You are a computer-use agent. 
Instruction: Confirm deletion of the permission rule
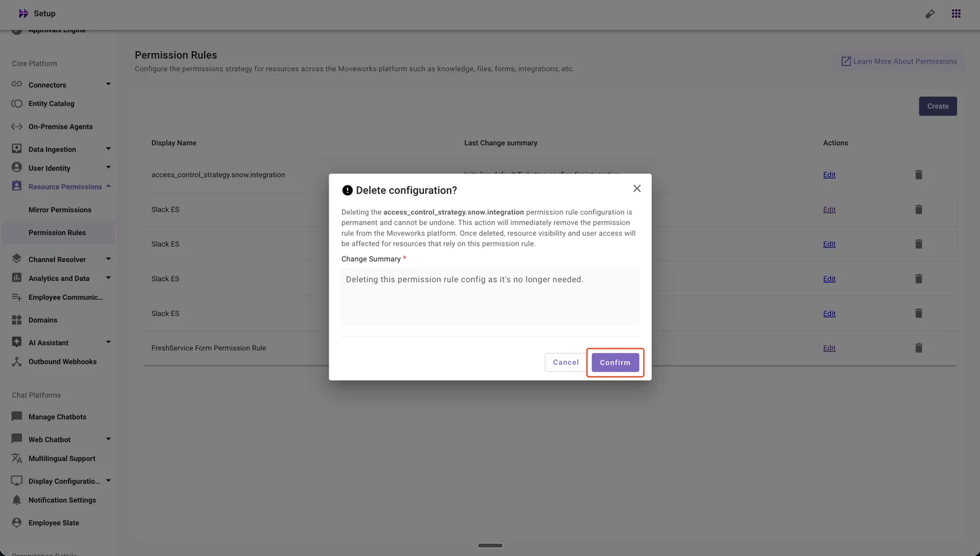[615, 363]
